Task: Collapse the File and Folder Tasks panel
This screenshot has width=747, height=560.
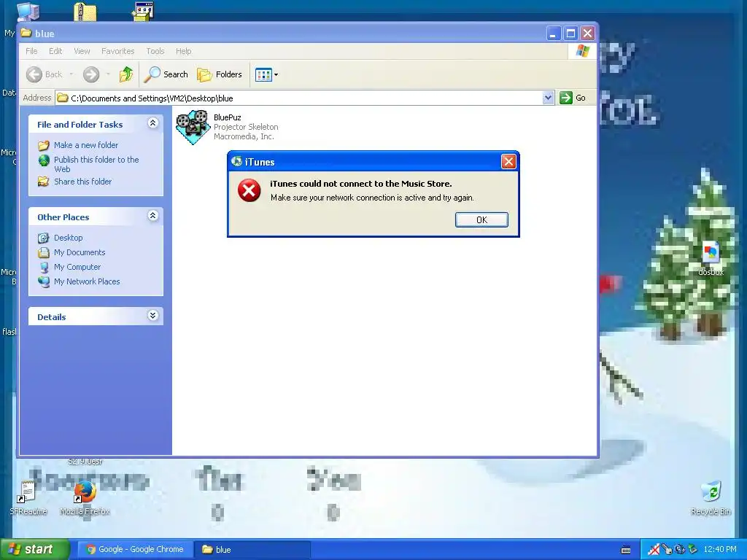Action: [x=152, y=123]
